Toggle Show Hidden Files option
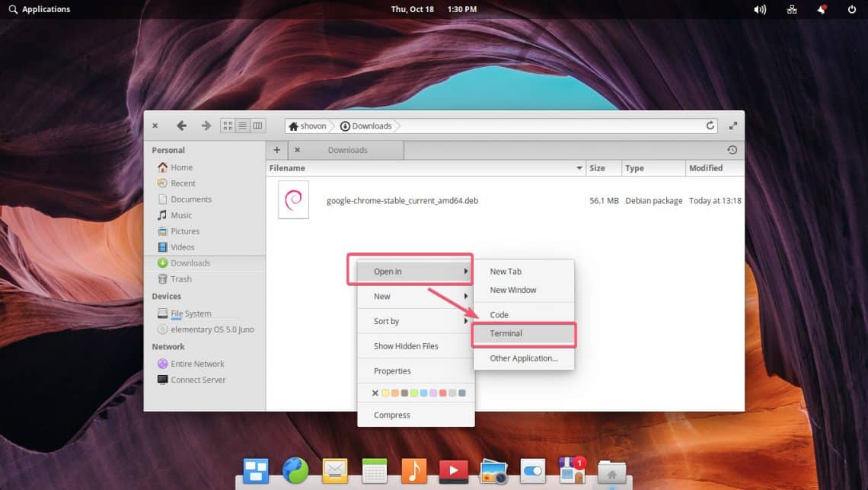The width and height of the screenshot is (868, 490). [x=406, y=346]
